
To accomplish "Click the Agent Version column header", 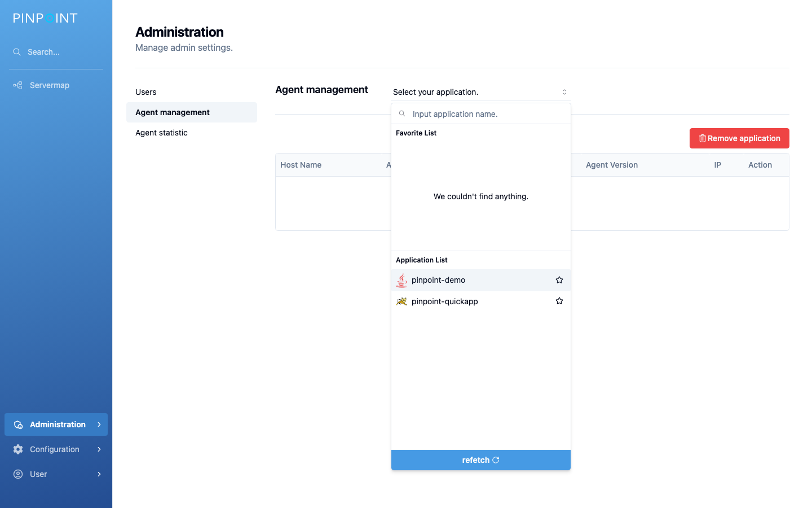I will tap(612, 165).
